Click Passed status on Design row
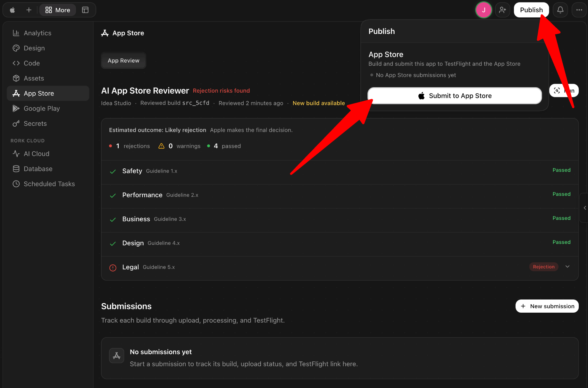588x388 pixels. tap(561, 242)
